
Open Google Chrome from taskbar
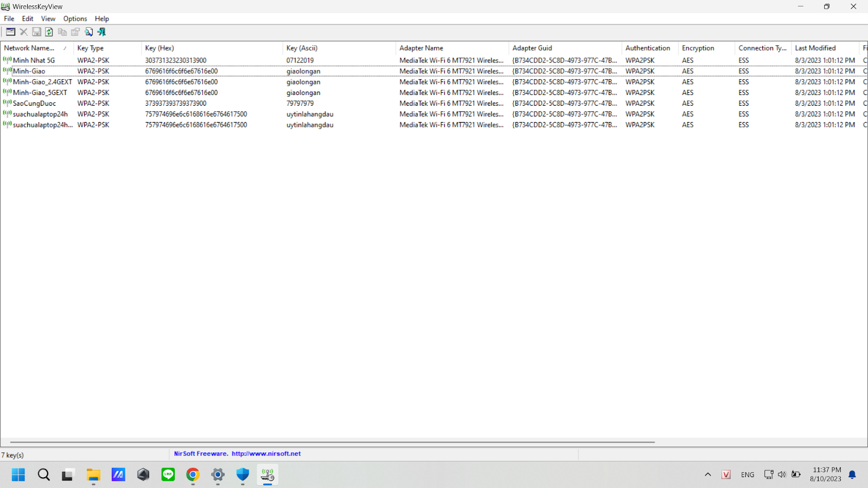(193, 475)
